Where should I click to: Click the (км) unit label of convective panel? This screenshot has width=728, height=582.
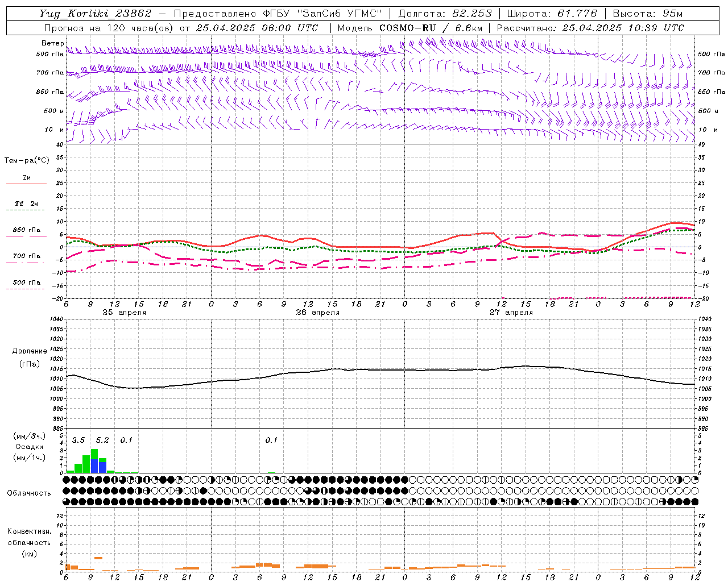pos(30,554)
